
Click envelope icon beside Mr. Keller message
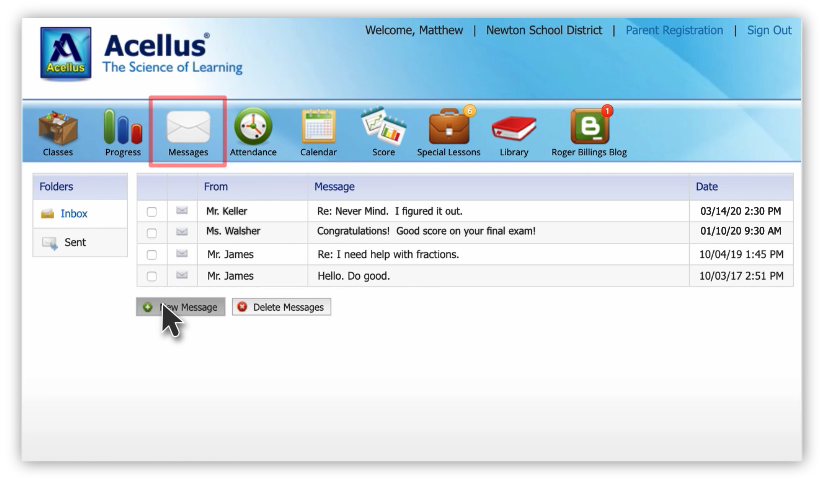click(x=182, y=211)
